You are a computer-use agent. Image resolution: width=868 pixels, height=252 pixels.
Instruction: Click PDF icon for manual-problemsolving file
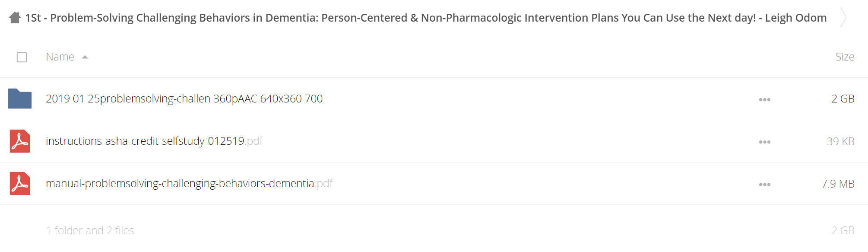[x=20, y=183]
